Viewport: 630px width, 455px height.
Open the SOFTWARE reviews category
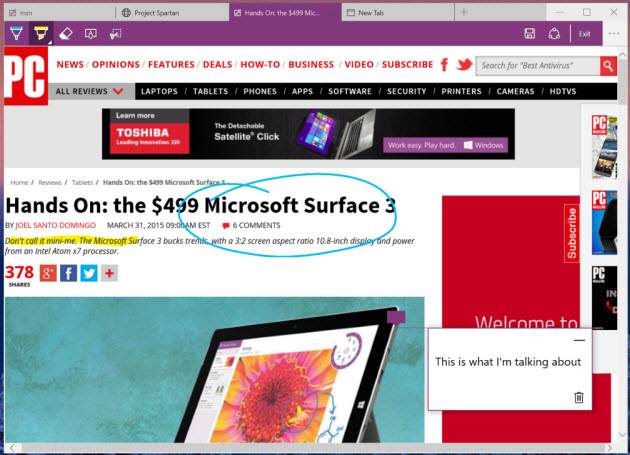point(350,91)
